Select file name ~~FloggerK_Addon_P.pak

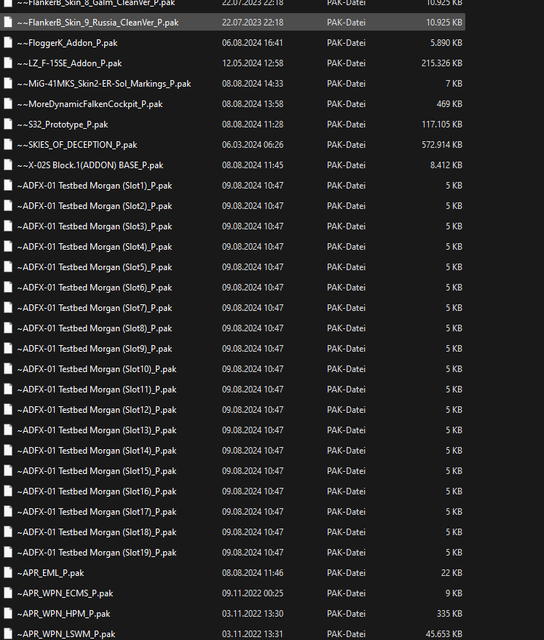tap(67, 43)
